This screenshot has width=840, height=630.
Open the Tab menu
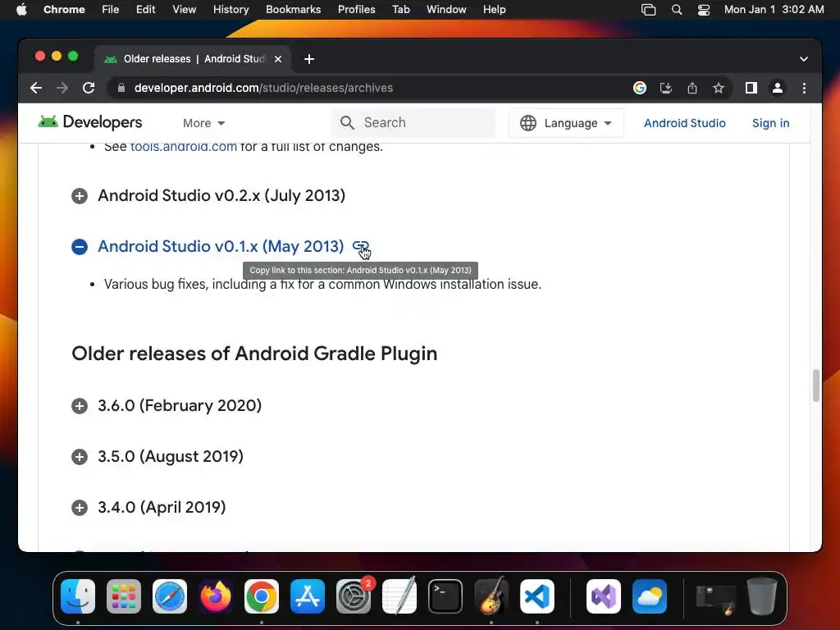(400, 10)
